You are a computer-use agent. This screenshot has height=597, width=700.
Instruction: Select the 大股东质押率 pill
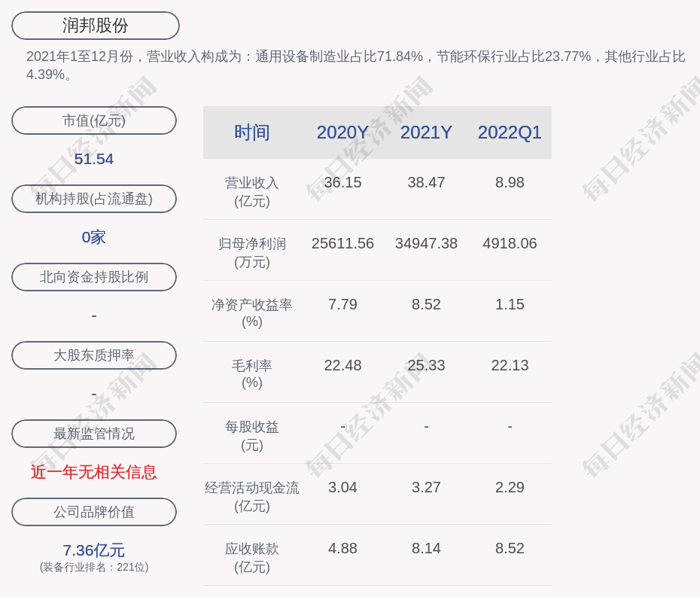click(94, 355)
